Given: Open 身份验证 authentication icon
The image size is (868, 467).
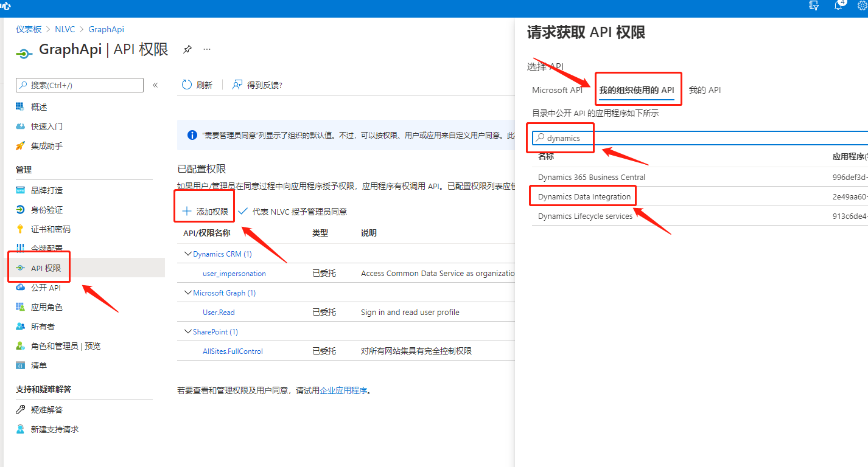Looking at the screenshot, I should point(20,210).
